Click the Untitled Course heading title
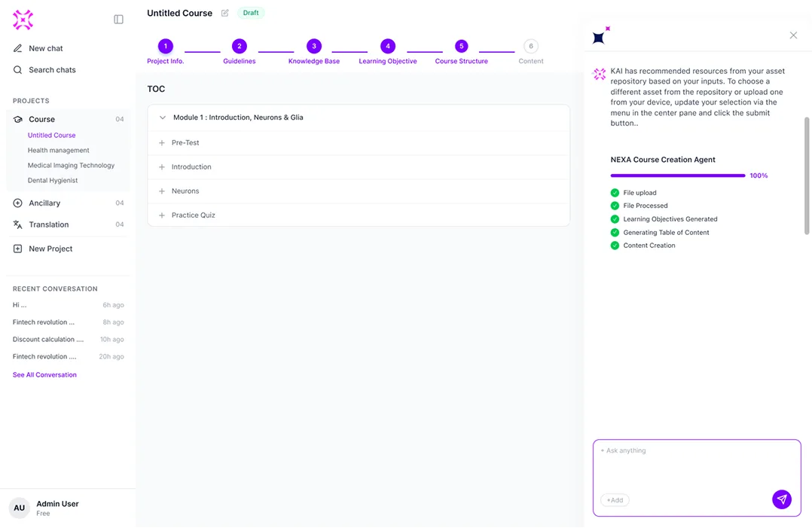Image resolution: width=812 pixels, height=528 pixels. [180, 13]
